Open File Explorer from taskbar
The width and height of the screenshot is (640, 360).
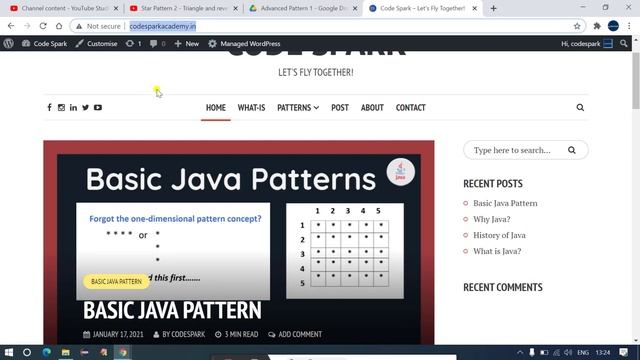[x=66, y=352]
